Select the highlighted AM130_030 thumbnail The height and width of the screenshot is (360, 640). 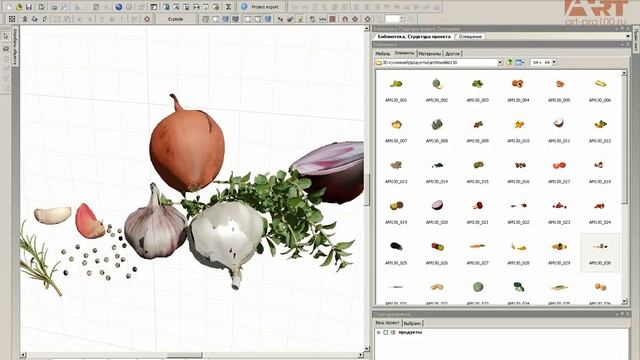click(600, 253)
